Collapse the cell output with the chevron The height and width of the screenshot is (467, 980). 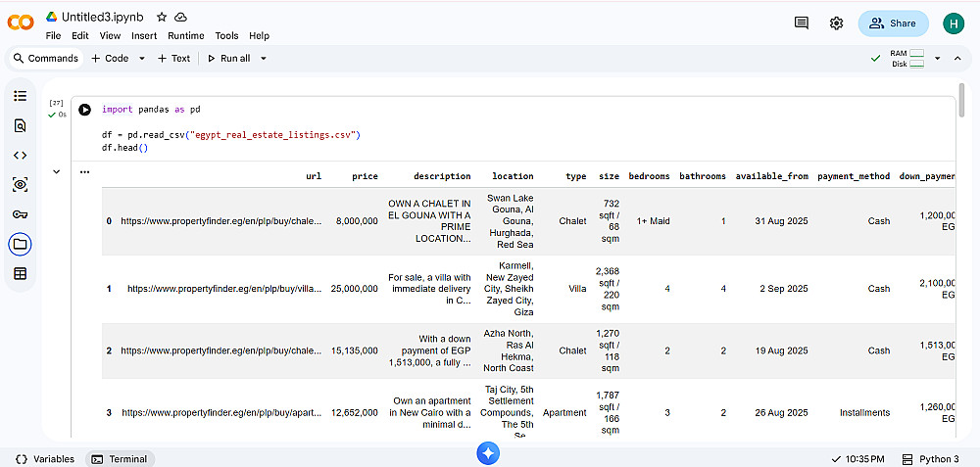[56, 171]
